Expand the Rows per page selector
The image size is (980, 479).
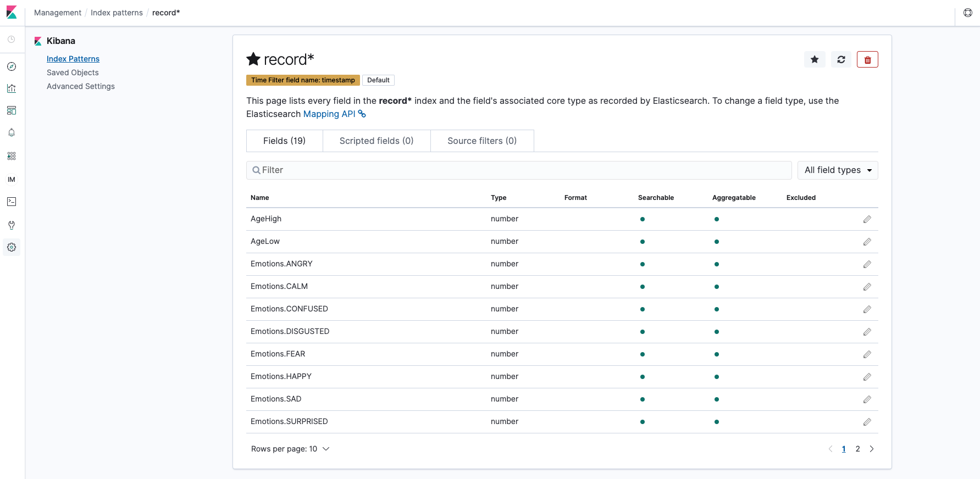coord(290,449)
